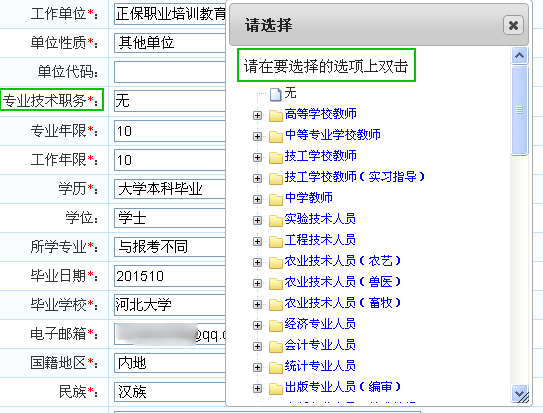Select the 农业技术人员（兽医） item
543x413 pixels.
[342, 282]
